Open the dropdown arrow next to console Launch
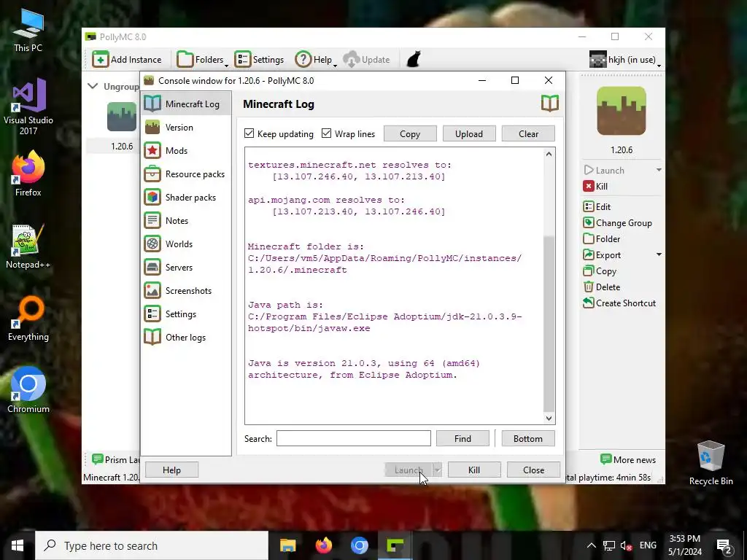Image resolution: width=747 pixels, height=560 pixels. pos(437,470)
